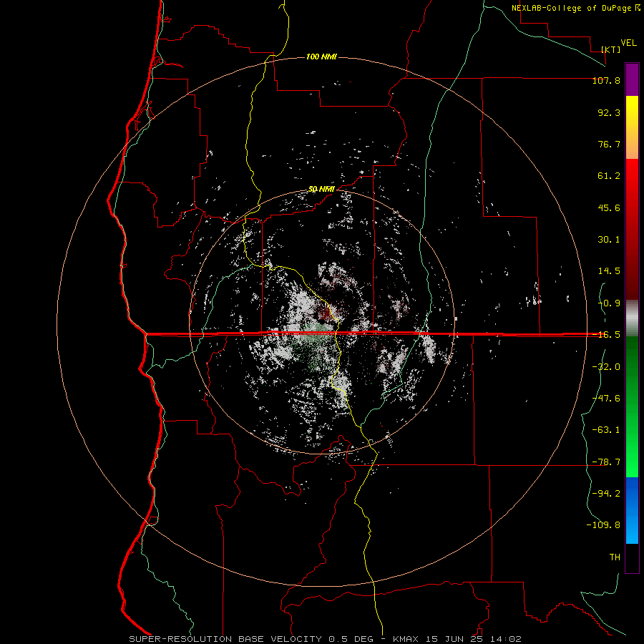Click the -78.7 velocity scale label
Viewport: 644px width, 644px height.
(606, 462)
